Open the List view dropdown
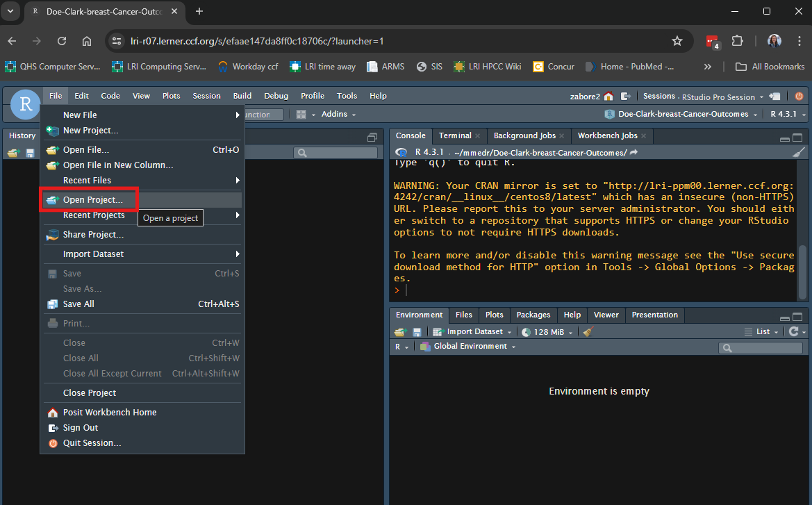 pyautogui.click(x=761, y=332)
